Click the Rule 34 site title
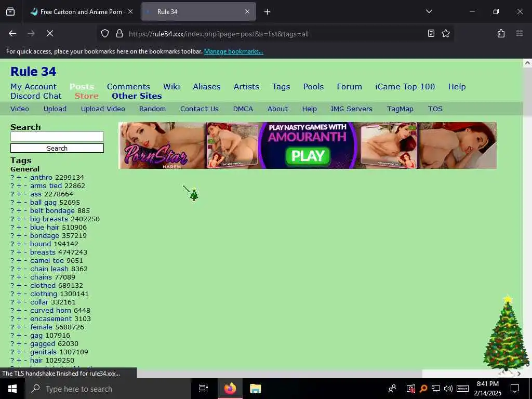Viewport: 532px width, 399px height. point(33,71)
